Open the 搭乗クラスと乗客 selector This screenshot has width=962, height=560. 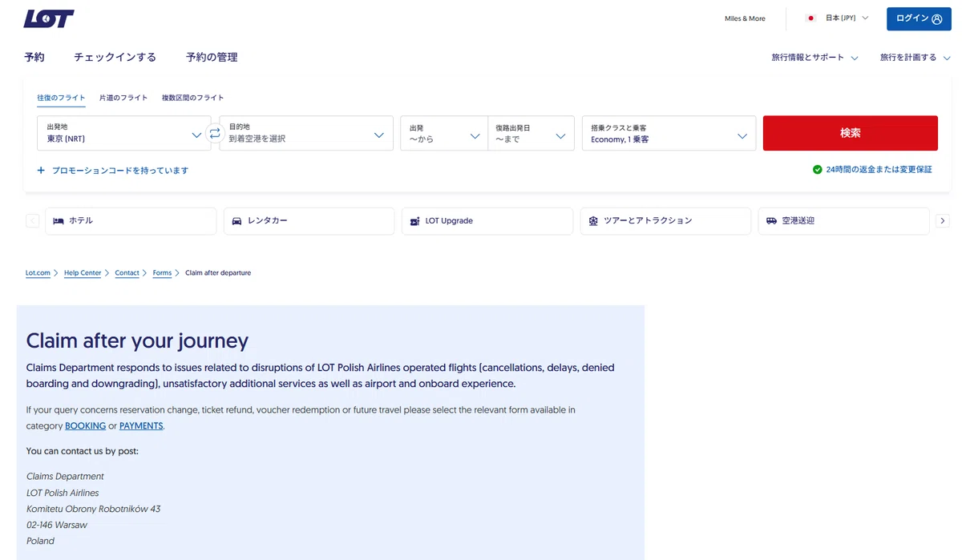click(x=669, y=133)
